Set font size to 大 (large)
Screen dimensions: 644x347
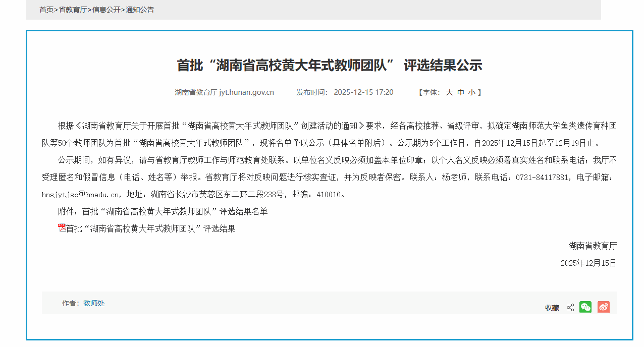tap(449, 92)
